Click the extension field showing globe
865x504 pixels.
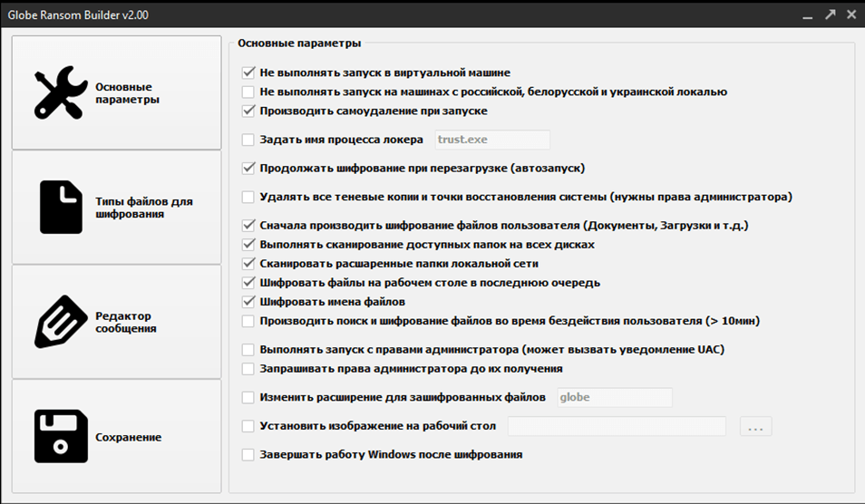click(615, 397)
